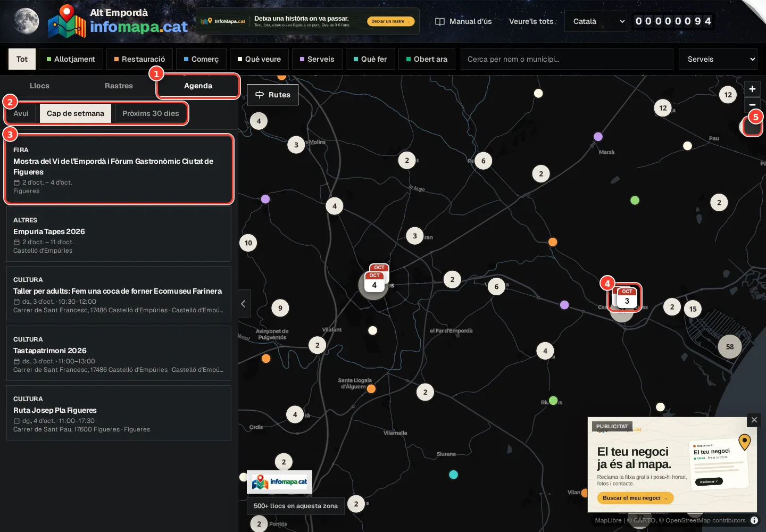Toggle the Allotjament category filter

(x=71, y=59)
